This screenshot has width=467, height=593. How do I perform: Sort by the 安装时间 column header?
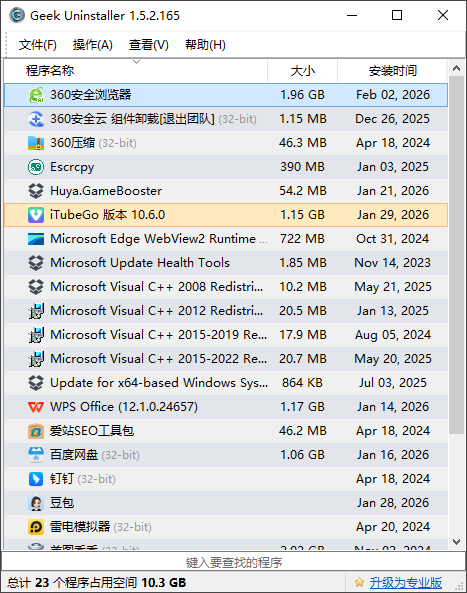(393, 71)
